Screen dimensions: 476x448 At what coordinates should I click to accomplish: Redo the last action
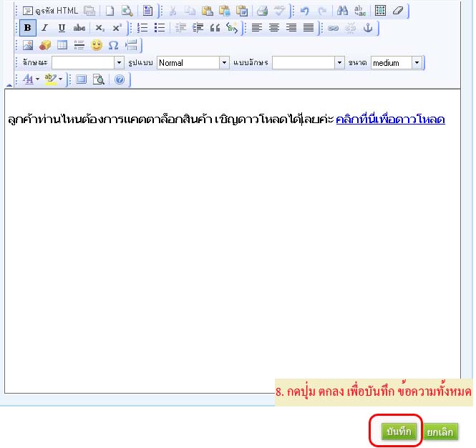[x=322, y=11]
